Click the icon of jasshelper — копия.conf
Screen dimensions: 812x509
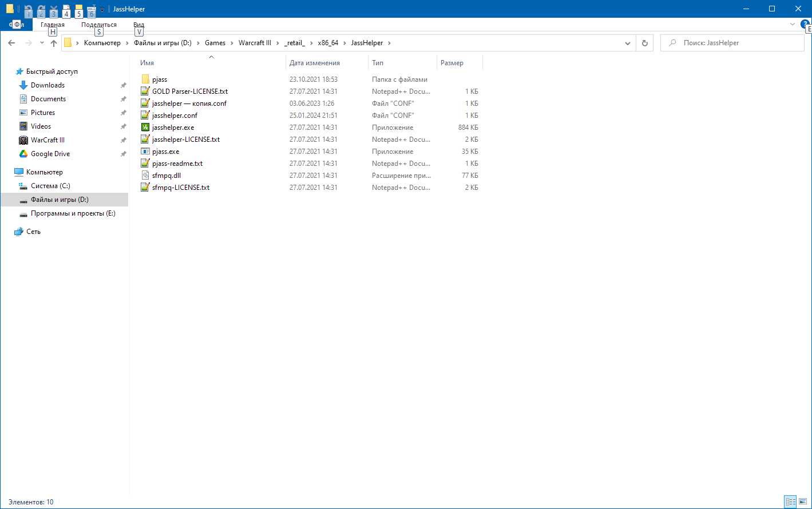coord(145,104)
